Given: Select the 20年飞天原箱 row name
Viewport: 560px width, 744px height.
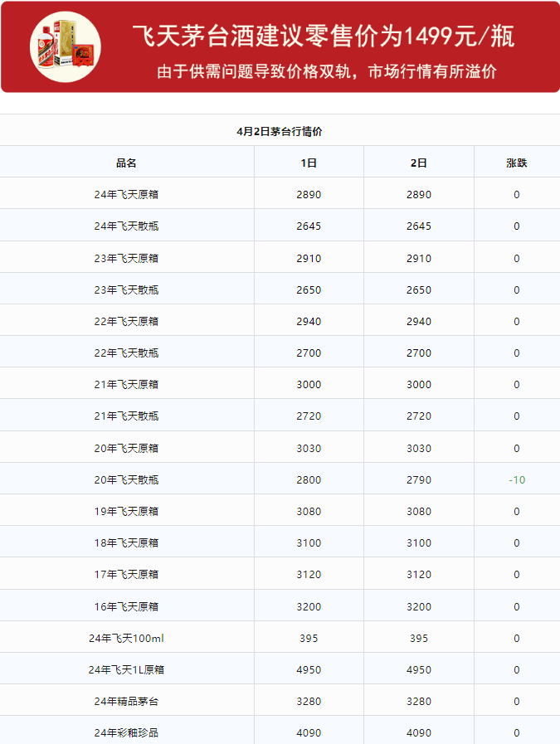Looking at the screenshot, I should (x=126, y=448).
